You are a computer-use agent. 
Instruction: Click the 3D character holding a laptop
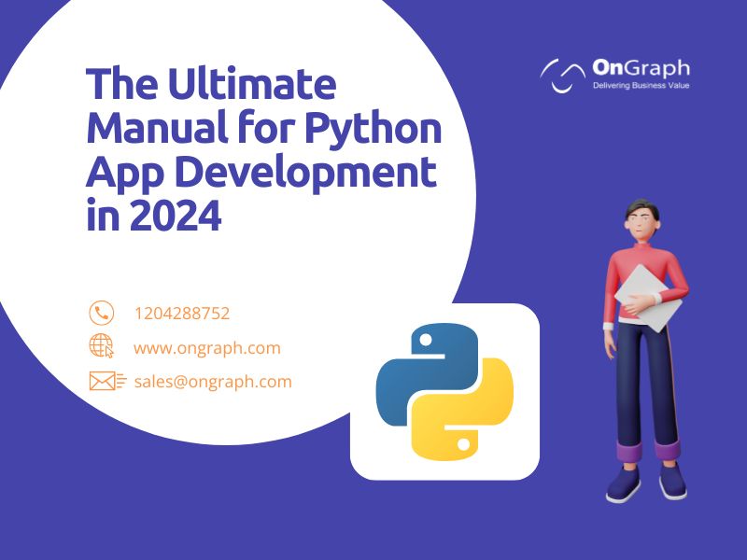coord(646,351)
